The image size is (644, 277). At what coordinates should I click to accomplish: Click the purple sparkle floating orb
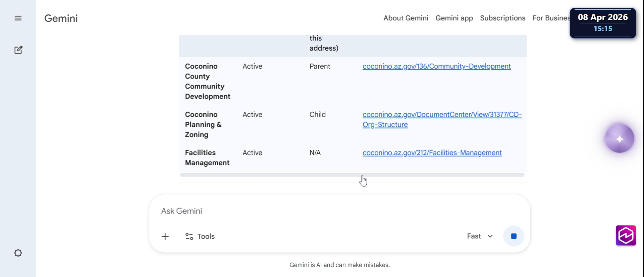coord(619,138)
